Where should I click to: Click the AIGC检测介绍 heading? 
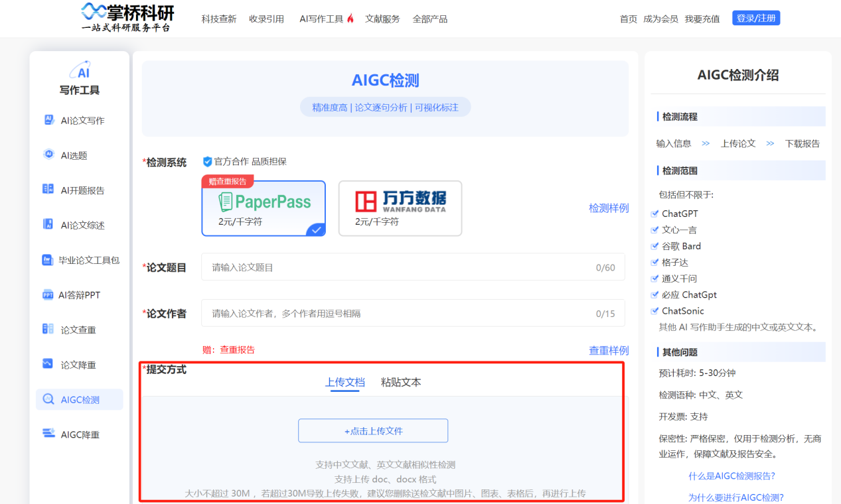738,75
